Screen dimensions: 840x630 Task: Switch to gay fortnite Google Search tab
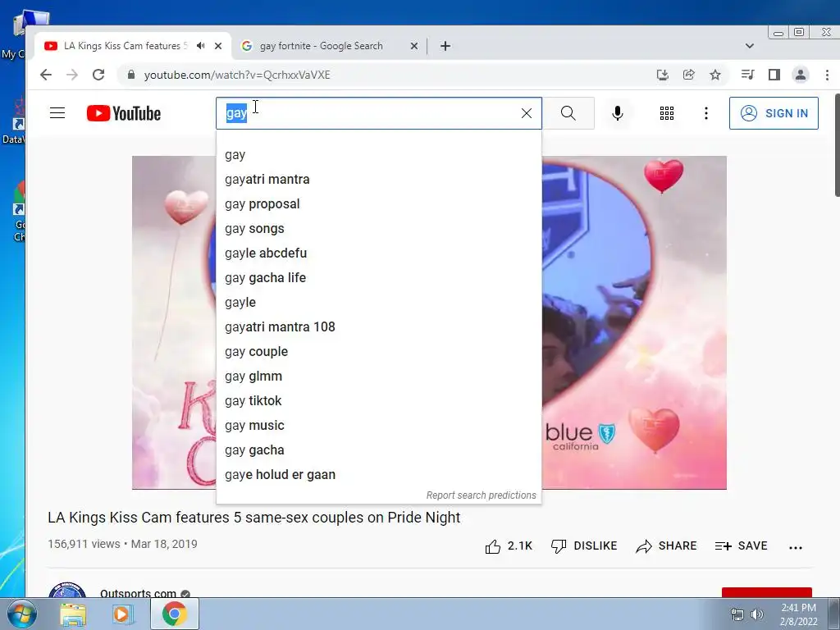point(321,46)
